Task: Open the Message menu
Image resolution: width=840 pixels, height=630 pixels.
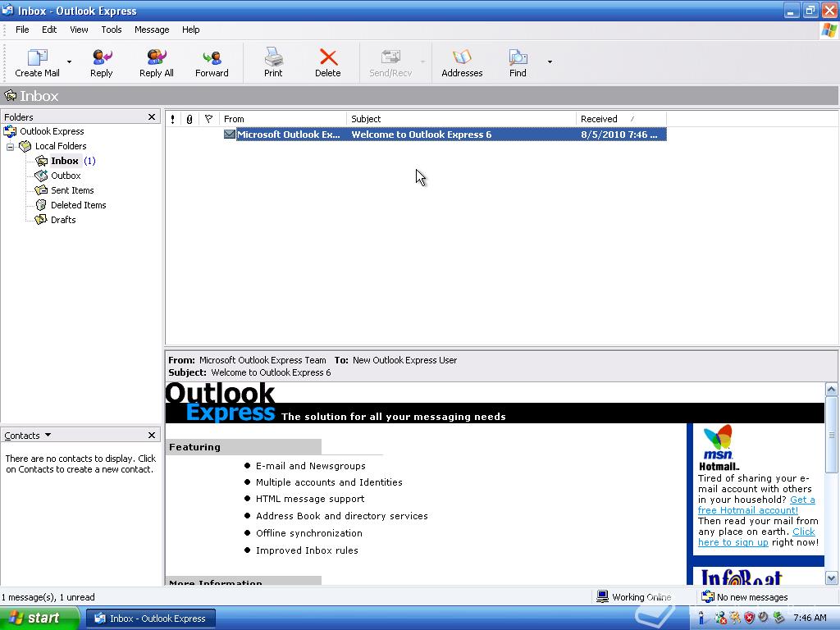Action: tap(152, 30)
